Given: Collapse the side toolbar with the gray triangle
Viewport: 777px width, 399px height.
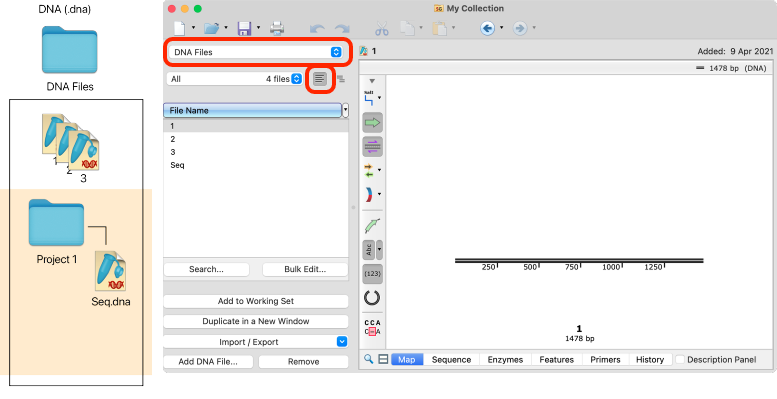Looking at the screenshot, I should [372, 81].
